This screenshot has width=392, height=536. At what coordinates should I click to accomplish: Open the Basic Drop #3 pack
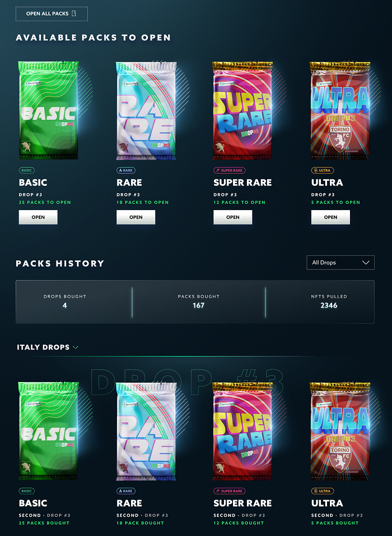coord(38,217)
